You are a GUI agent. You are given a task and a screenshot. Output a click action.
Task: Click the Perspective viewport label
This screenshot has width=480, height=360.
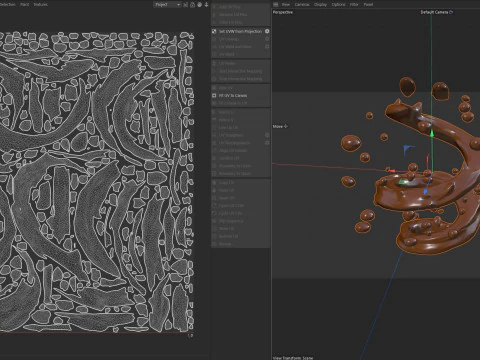coord(283,12)
